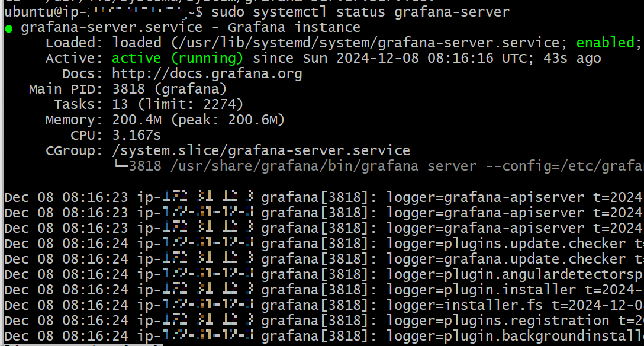Click the 'Memory:' label
The image size is (644, 346).
(75, 120)
